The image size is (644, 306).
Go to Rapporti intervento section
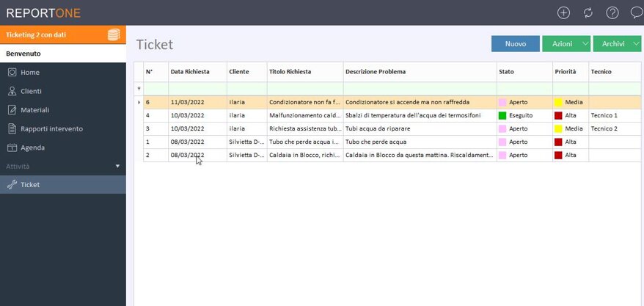51,129
